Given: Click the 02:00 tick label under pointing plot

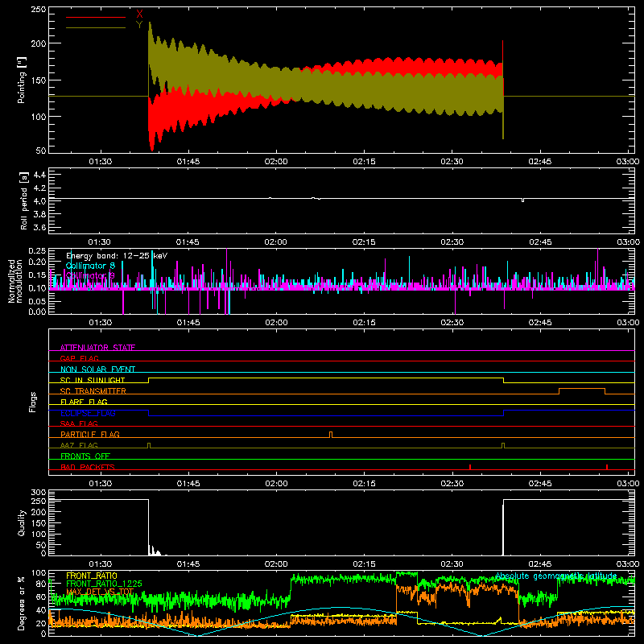Looking at the screenshot, I should pos(276,162).
